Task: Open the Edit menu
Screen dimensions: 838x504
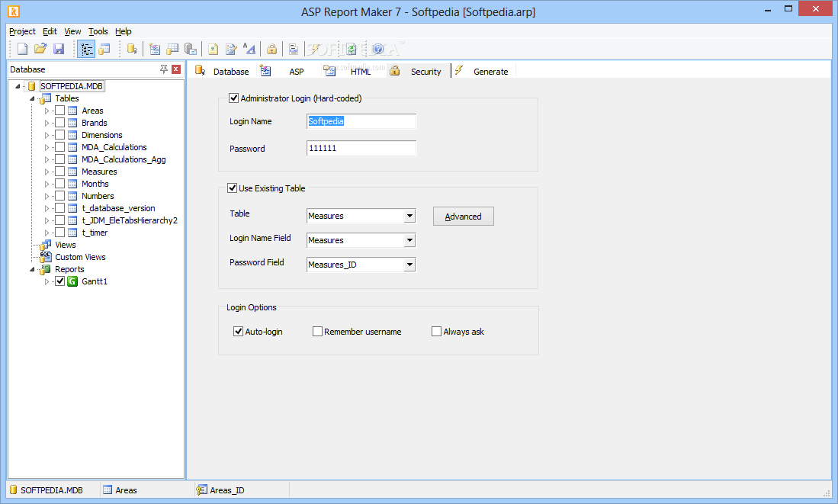Action: [50, 31]
